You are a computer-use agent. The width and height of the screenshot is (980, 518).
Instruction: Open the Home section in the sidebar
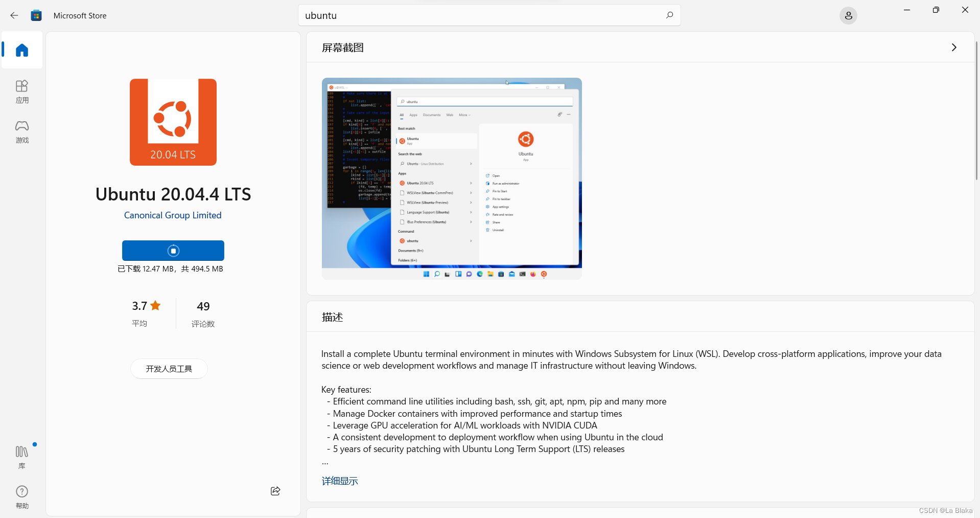[21, 50]
